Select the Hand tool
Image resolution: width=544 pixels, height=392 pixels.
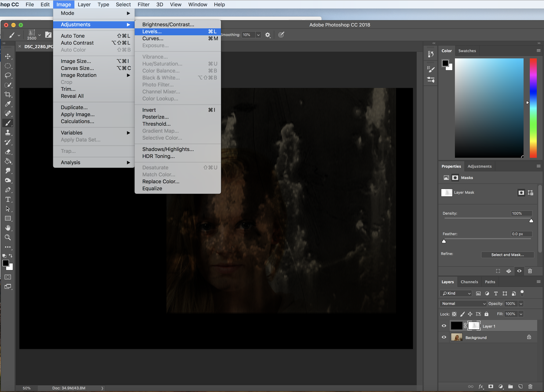point(8,228)
